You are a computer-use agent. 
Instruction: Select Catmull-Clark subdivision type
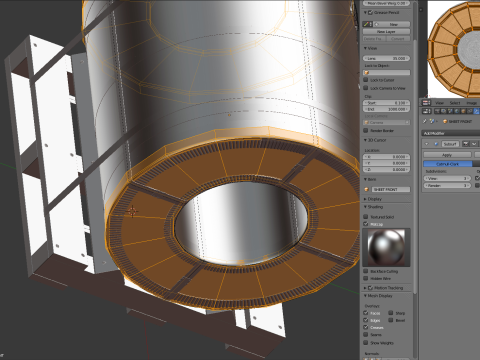click(448, 164)
